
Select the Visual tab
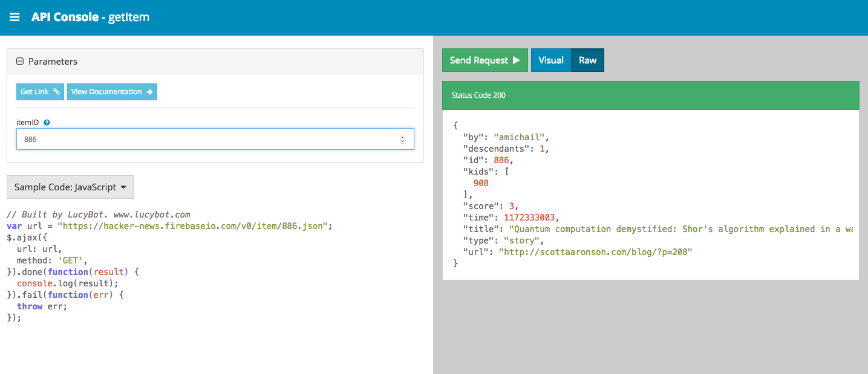551,60
